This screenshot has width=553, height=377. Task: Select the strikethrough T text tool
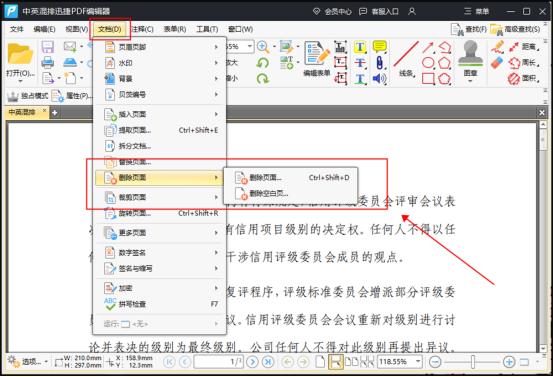pyautogui.click(x=360, y=63)
